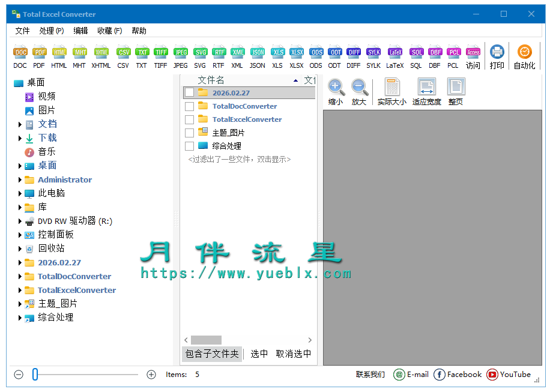Image resolution: width=550 pixels, height=392 pixels.
Task: Click the 选中 button
Action: [x=259, y=354]
